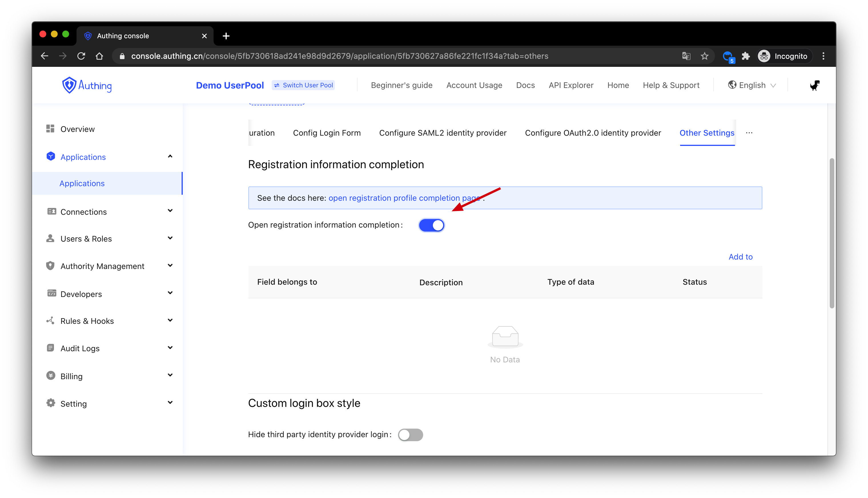Open registration profile completion page link
This screenshot has width=868, height=498.
405,198
